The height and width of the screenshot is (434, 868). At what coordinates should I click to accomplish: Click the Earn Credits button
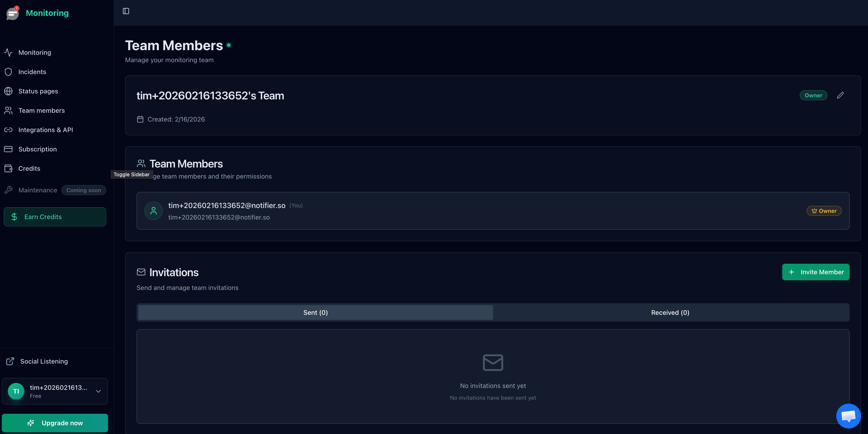[x=54, y=217]
